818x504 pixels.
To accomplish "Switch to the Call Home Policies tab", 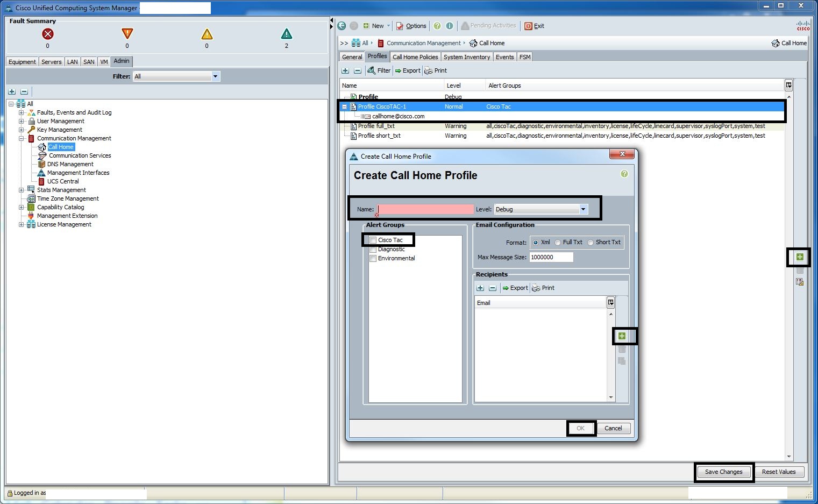I will pos(415,57).
